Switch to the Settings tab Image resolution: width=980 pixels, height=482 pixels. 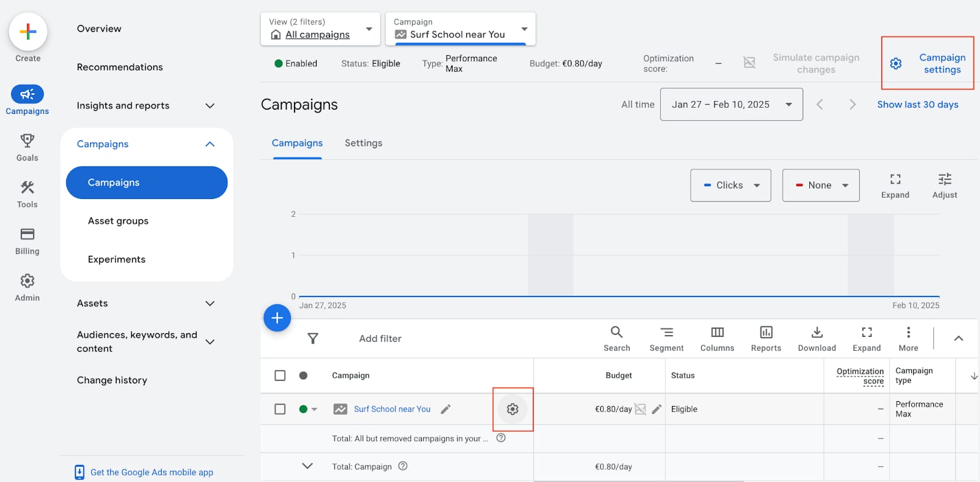(363, 143)
